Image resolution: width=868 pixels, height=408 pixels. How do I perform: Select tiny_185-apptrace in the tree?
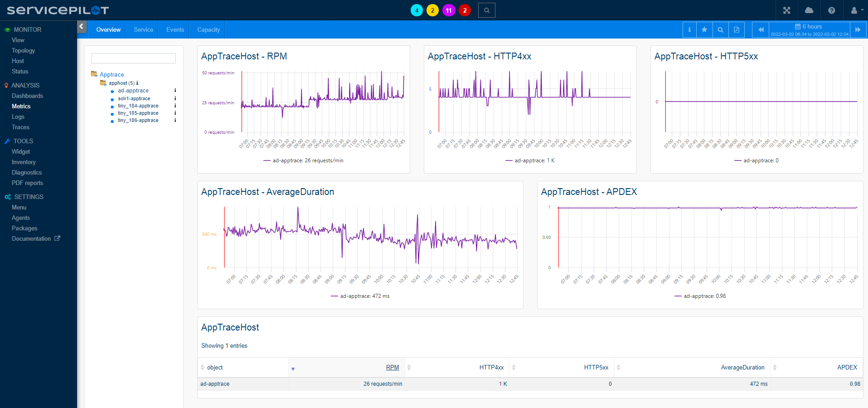click(137, 113)
